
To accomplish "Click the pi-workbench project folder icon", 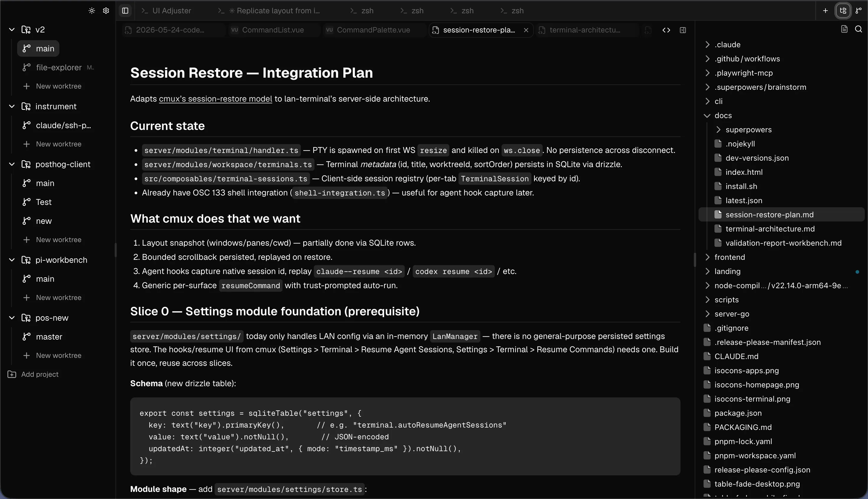I will click(x=26, y=260).
